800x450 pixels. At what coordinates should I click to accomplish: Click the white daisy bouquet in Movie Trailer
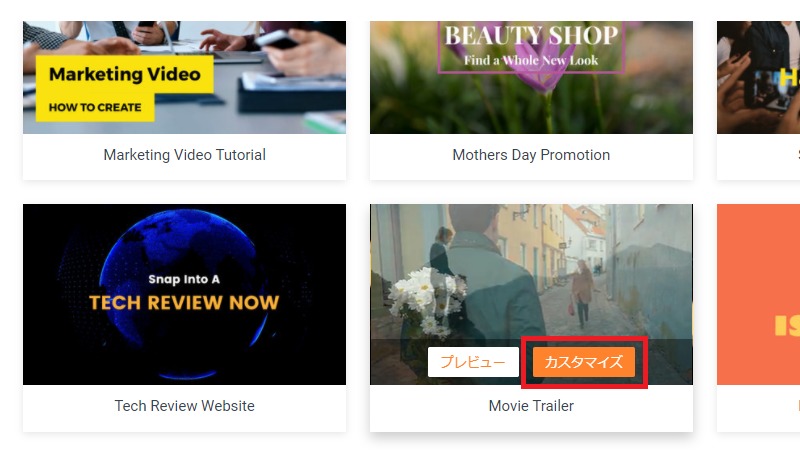(426, 301)
